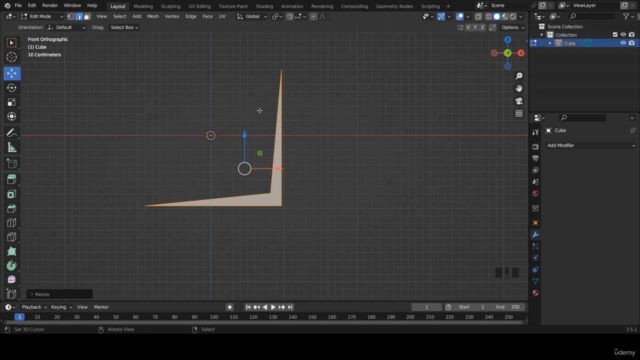Click the red X axis on gizmo

[x=521, y=53]
